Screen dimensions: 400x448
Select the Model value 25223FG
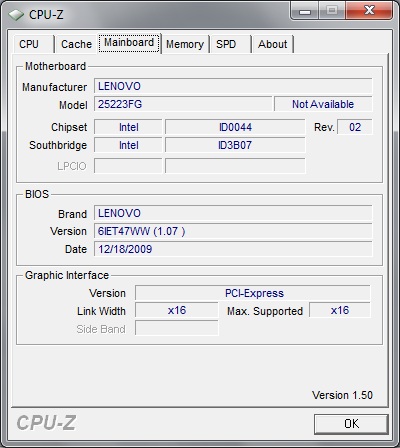[183, 104]
